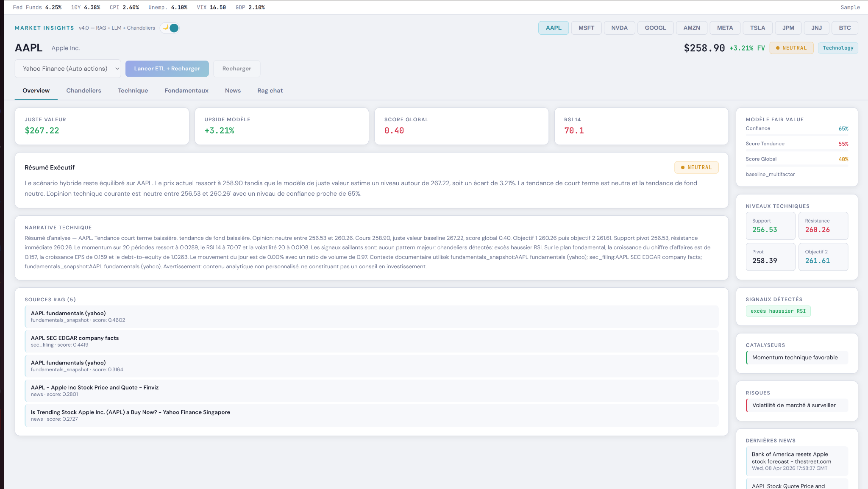Click the Confiance 65% score row
The height and width of the screenshot is (489, 868).
coord(797,128)
